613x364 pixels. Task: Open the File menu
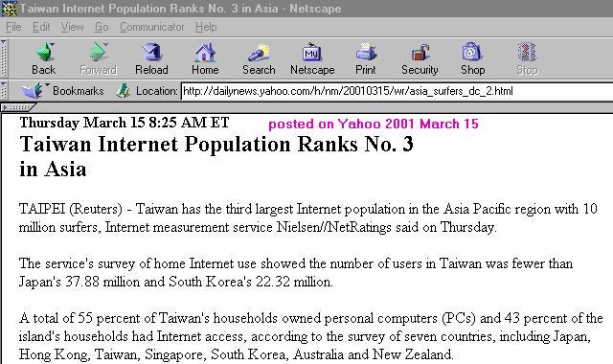tap(13, 27)
